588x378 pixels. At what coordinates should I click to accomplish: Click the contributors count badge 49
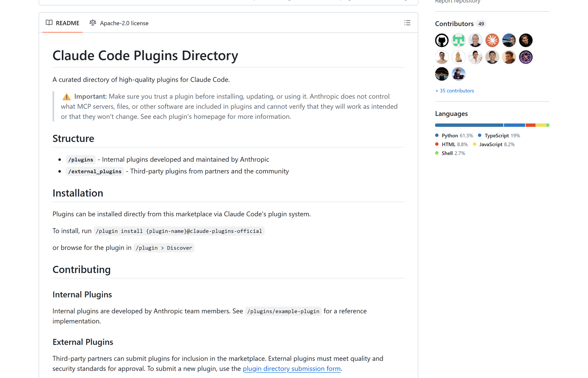pos(481,24)
